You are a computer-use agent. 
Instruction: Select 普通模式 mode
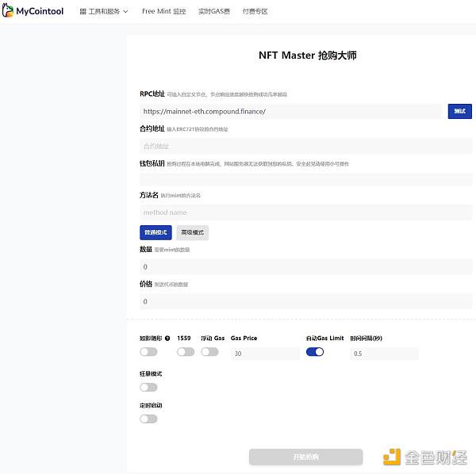click(155, 233)
